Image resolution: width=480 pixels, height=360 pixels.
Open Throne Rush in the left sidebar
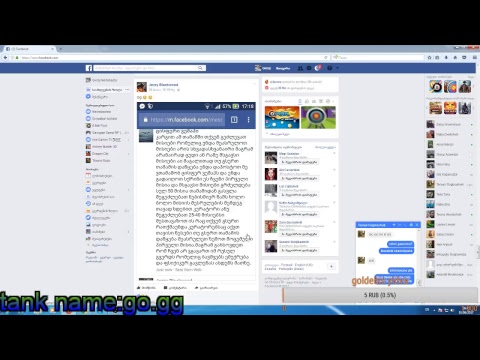[x=98, y=161]
